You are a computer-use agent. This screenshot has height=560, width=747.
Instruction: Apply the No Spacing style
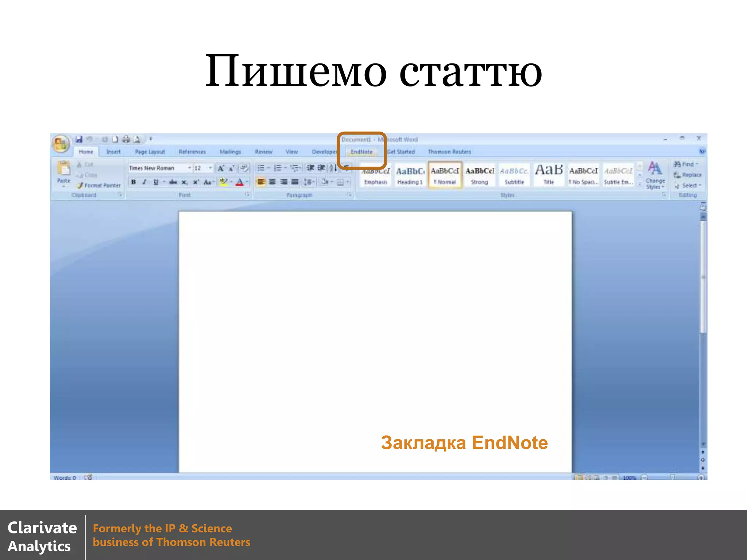tap(583, 176)
